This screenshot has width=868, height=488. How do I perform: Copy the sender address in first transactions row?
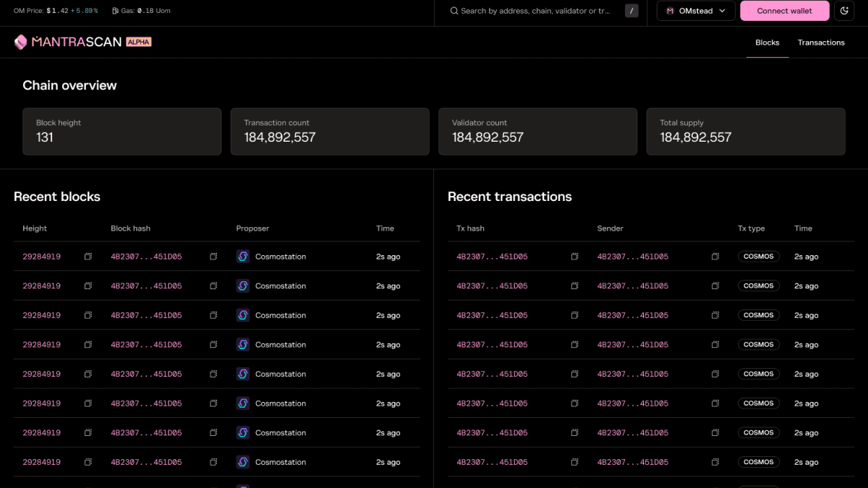click(715, 257)
